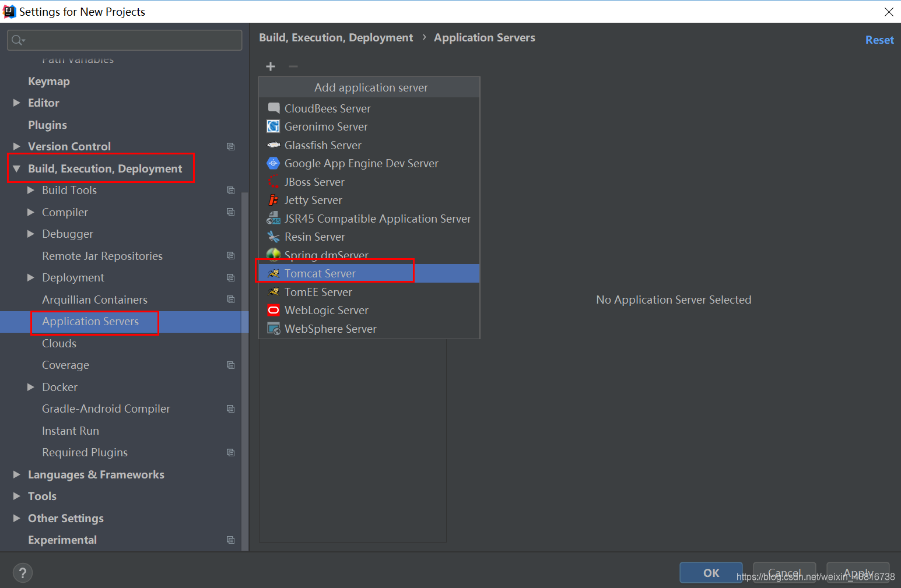Click the WebLogic Server red icon
901x588 pixels.
274,310
